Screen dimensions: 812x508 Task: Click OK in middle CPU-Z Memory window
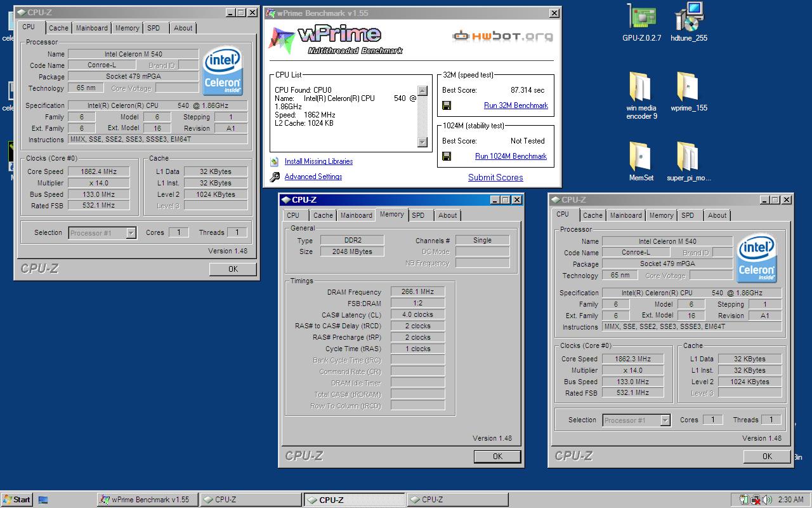pos(497,457)
